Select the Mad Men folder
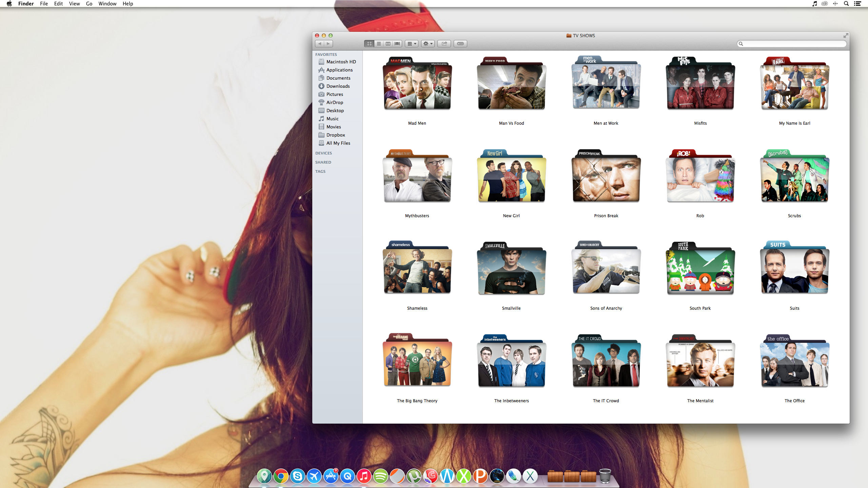 (417, 83)
